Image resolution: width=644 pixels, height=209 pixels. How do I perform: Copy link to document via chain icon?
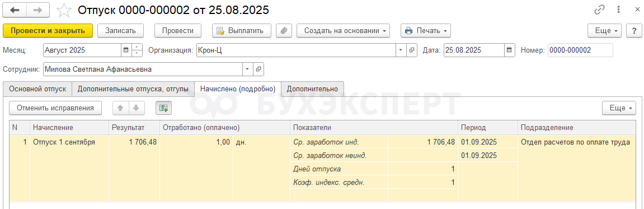[x=599, y=10]
